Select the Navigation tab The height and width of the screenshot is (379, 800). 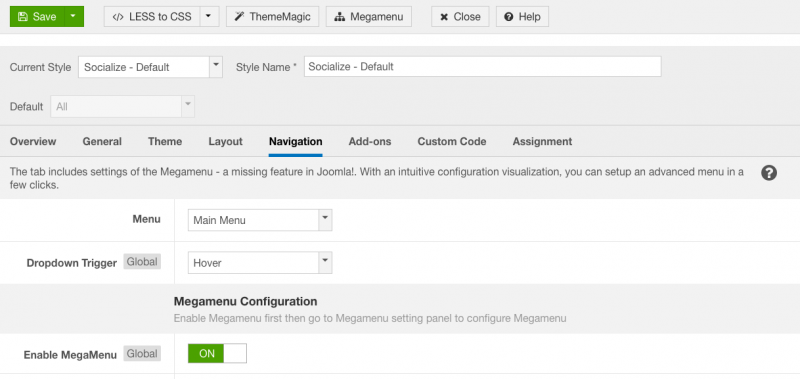click(x=295, y=142)
